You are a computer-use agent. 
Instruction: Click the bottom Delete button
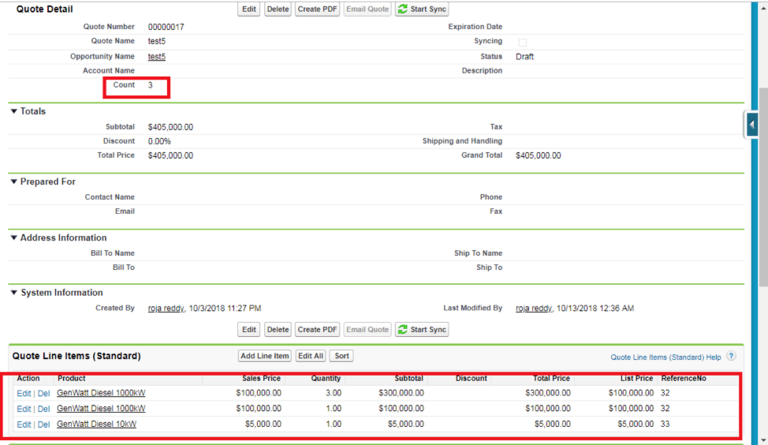(278, 329)
